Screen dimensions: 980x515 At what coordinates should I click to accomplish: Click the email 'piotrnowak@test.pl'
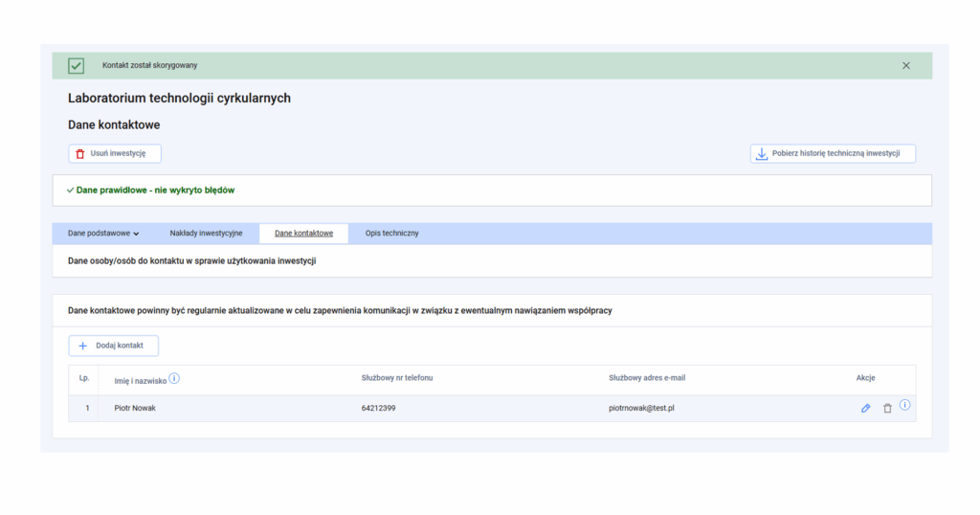coord(641,408)
